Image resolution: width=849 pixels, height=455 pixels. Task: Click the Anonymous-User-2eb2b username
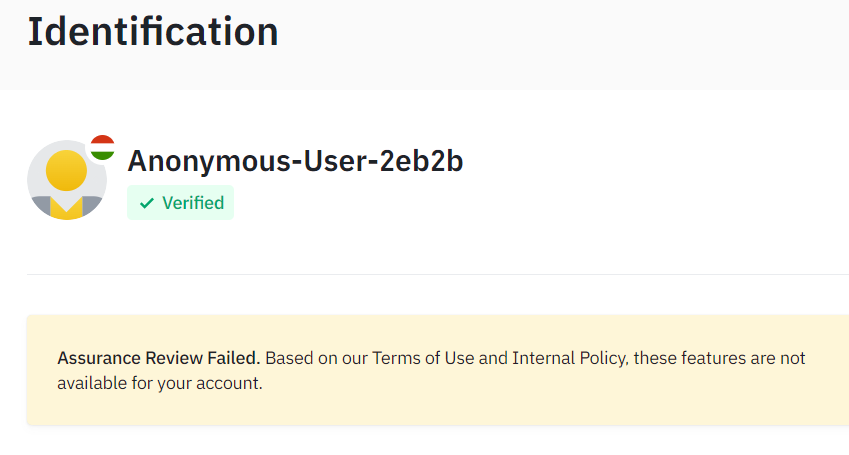[x=295, y=160]
